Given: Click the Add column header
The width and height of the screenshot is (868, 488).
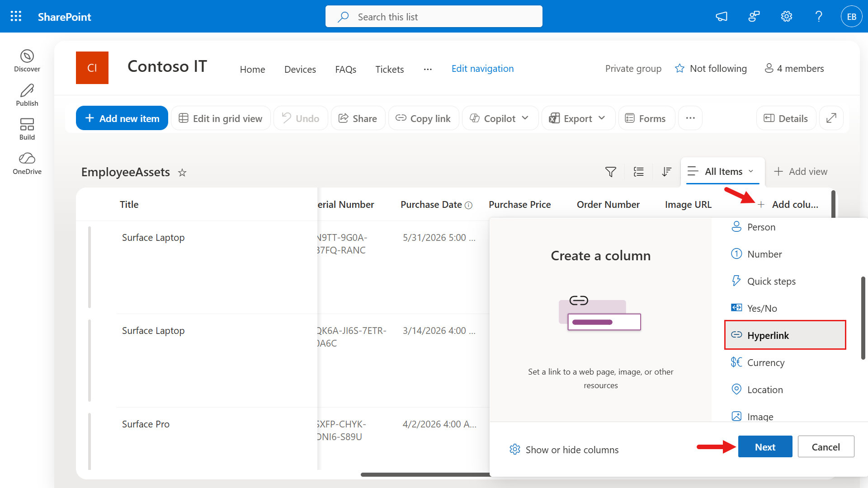Looking at the screenshot, I should pyautogui.click(x=788, y=205).
